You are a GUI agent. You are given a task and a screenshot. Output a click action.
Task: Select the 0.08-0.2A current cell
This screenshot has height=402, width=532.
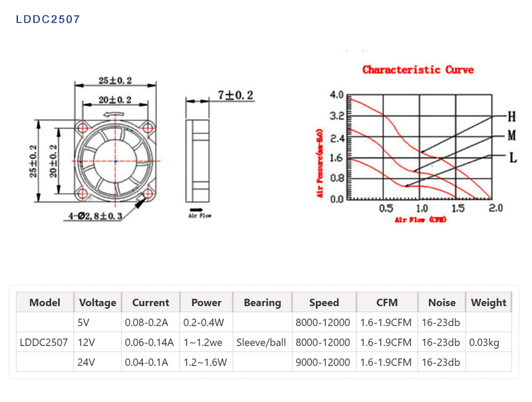[x=148, y=322]
